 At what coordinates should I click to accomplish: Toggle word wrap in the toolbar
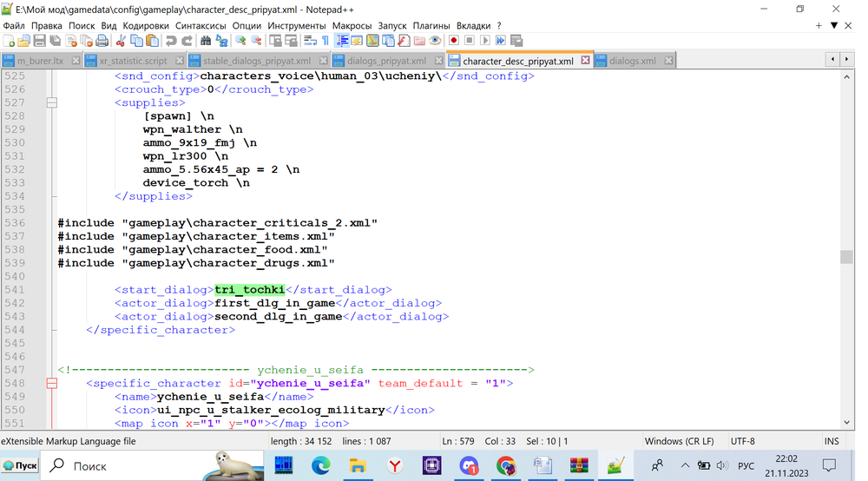tap(310, 41)
